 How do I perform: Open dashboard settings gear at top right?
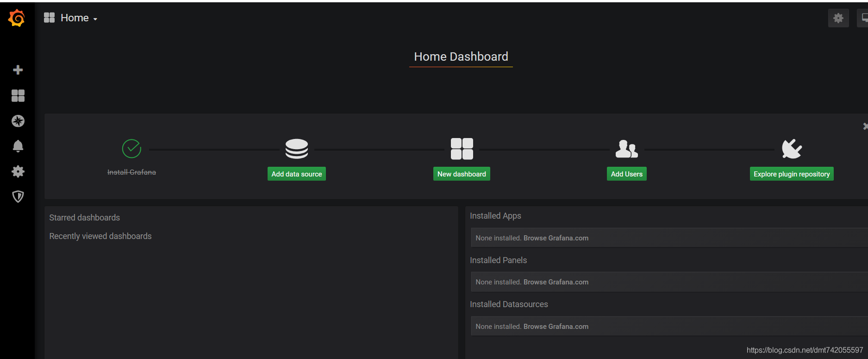point(838,18)
